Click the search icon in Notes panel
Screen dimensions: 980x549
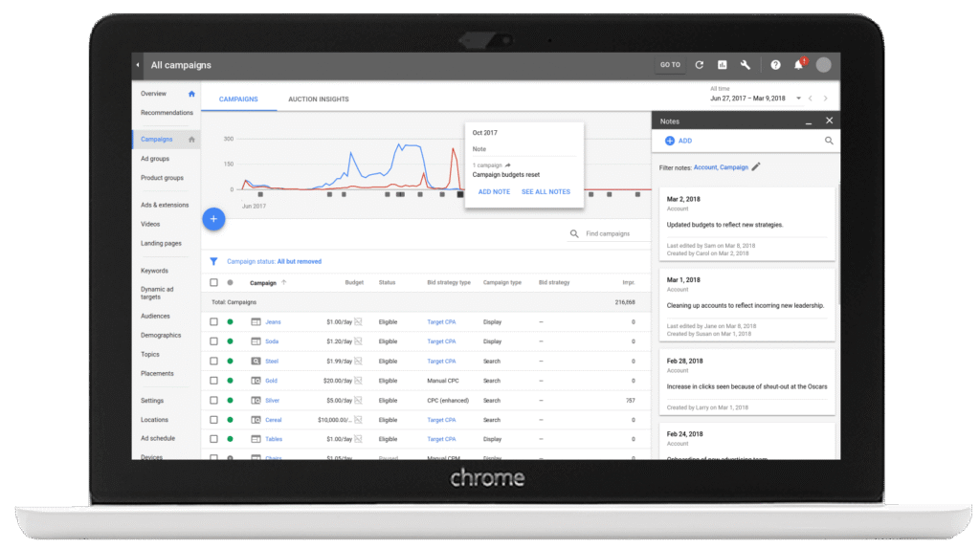click(x=829, y=141)
